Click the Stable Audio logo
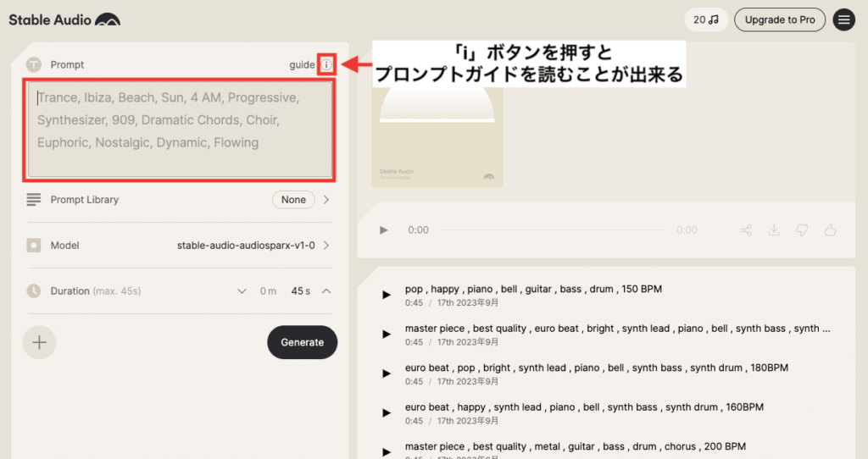 point(64,20)
